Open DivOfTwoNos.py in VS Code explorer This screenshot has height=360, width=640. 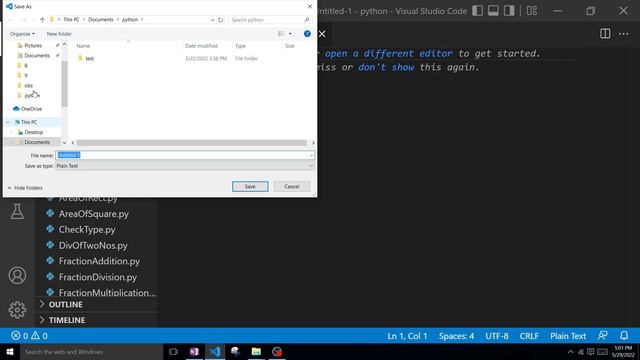point(93,245)
